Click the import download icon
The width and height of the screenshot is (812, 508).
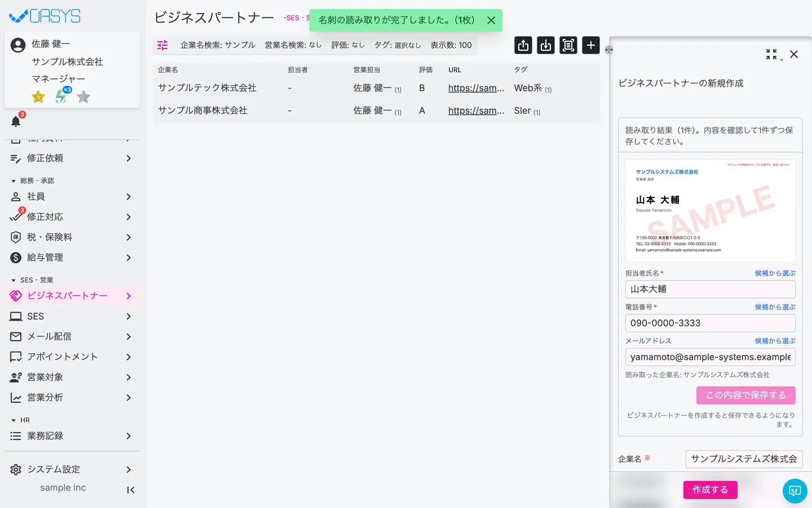[x=546, y=45]
